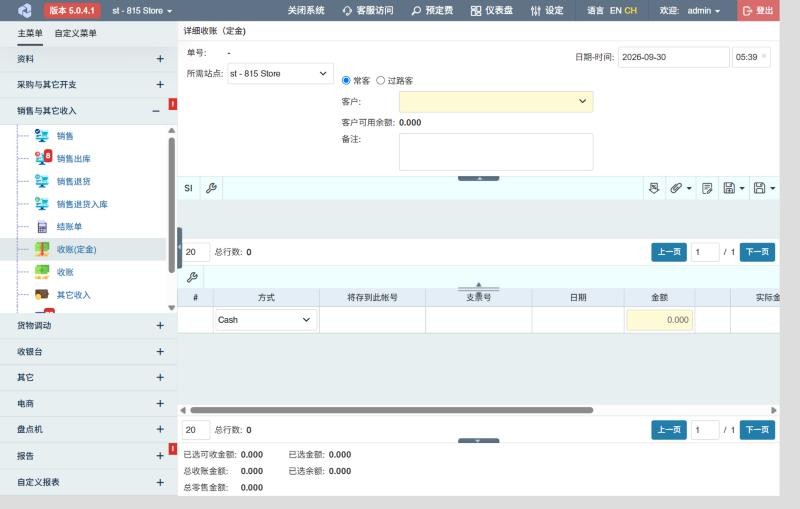The image size is (800, 509).
Task: Click the lower 下一页 button
Action: 757,430
